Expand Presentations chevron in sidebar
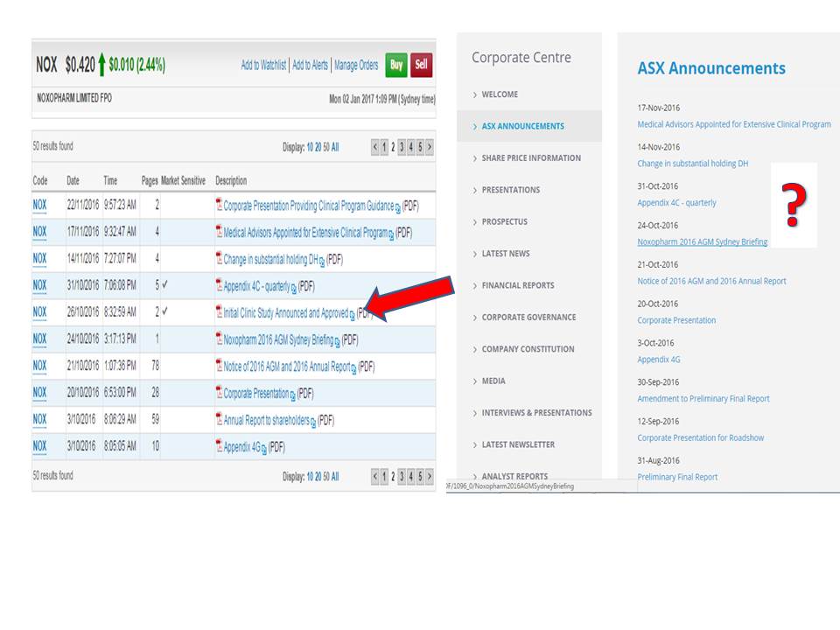Viewport: 840px width, 630px height. (474, 190)
